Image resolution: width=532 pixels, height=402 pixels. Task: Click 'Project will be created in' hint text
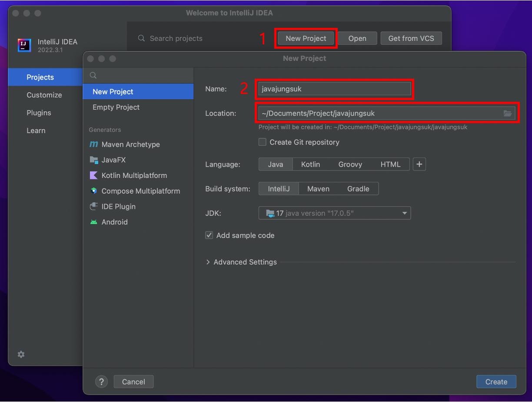tap(363, 127)
